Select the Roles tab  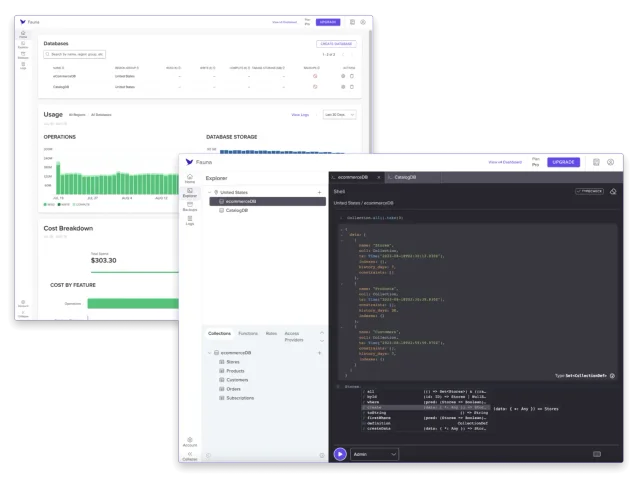tap(271, 333)
